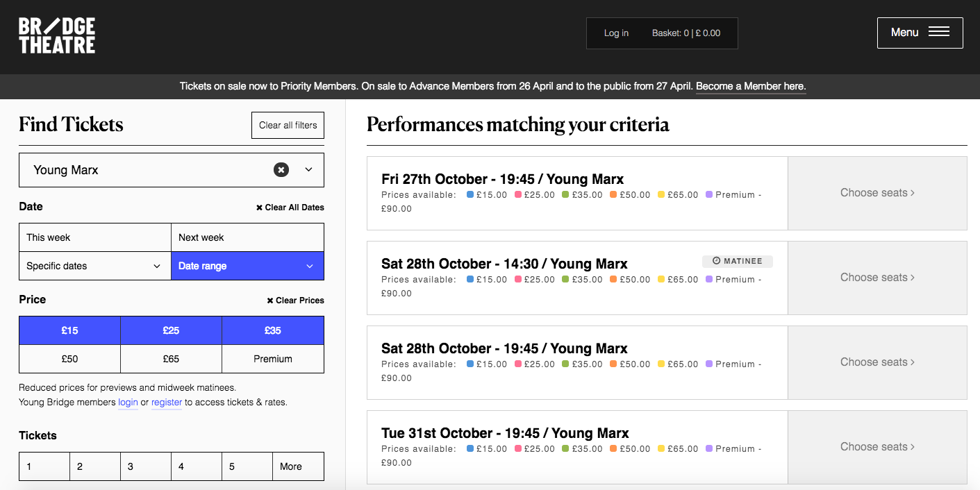Click the Sat 28th October - 19:45 performance title
The height and width of the screenshot is (490, 980).
click(504, 348)
